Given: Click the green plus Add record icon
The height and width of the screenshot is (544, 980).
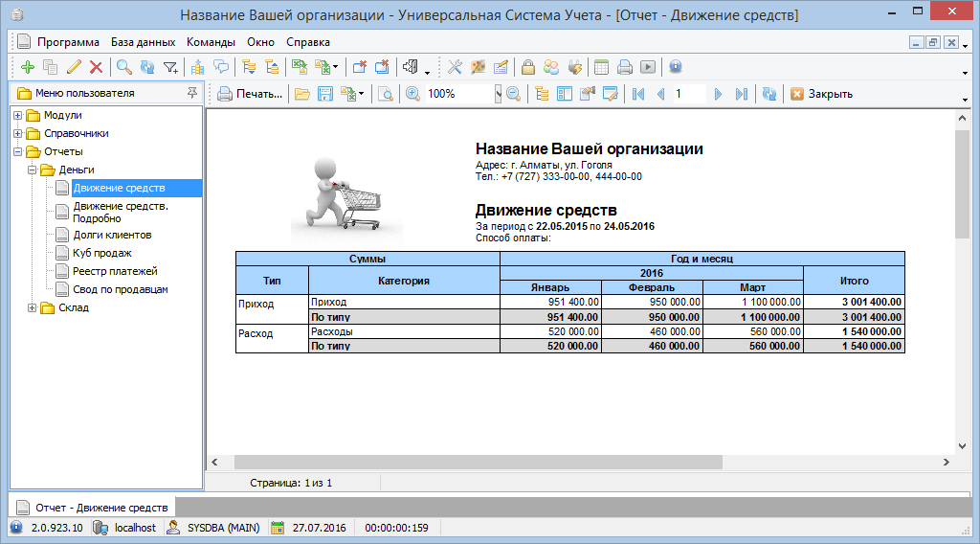Looking at the screenshot, I should [x=27, y=67].
